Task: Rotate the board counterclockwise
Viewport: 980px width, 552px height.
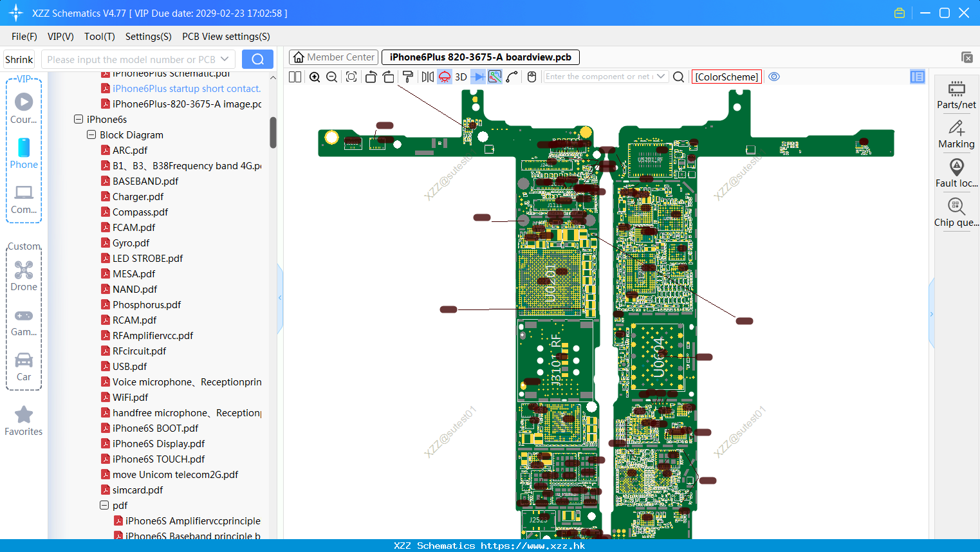Action: point(371,77)
